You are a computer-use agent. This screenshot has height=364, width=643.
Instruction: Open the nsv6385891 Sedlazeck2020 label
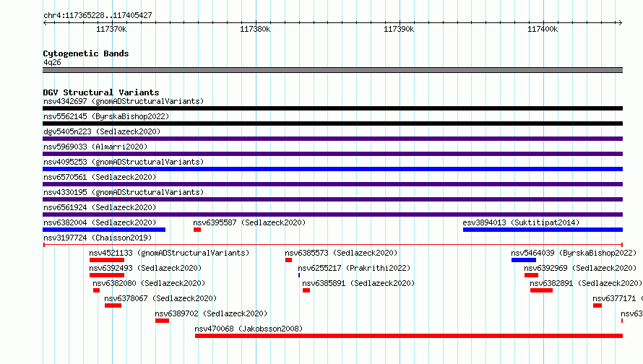coord(358,283)
